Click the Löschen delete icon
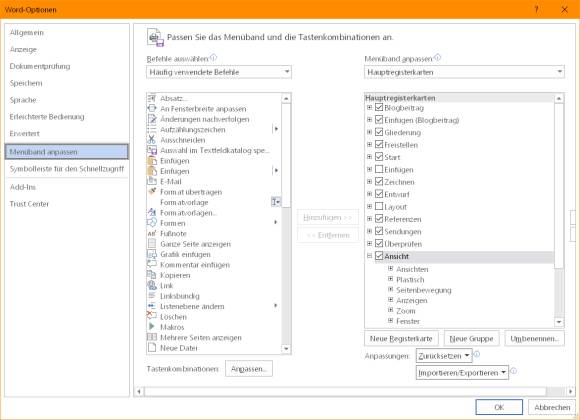Viewport: 580px width, 420px height. 152,316
